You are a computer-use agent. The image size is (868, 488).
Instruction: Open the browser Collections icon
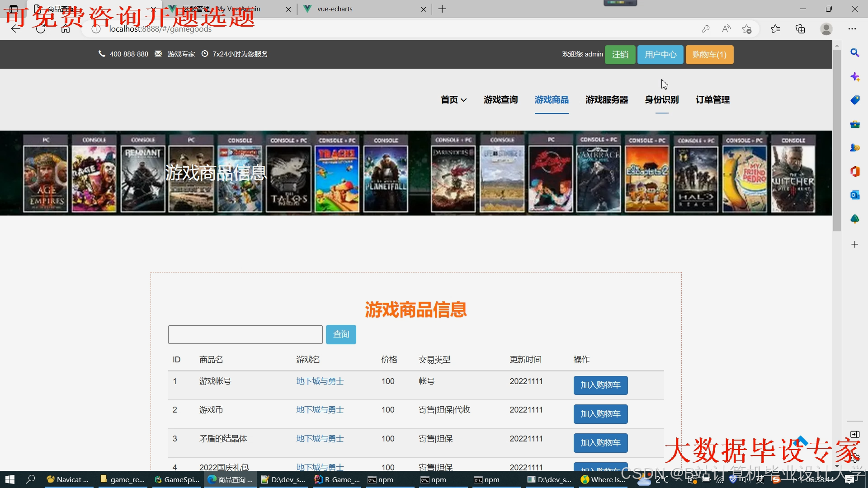click(x=800, y=29)
